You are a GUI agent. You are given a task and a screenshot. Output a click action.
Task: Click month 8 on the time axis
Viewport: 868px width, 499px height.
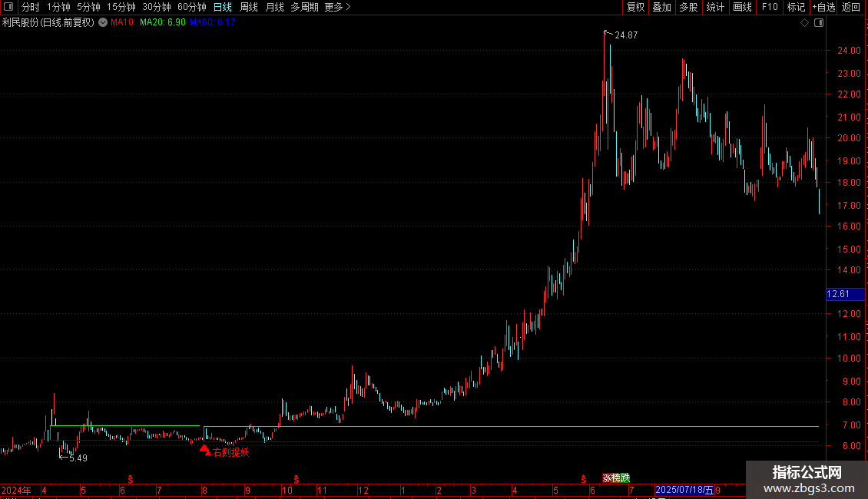pyautogui.click(x=204, y=490)
